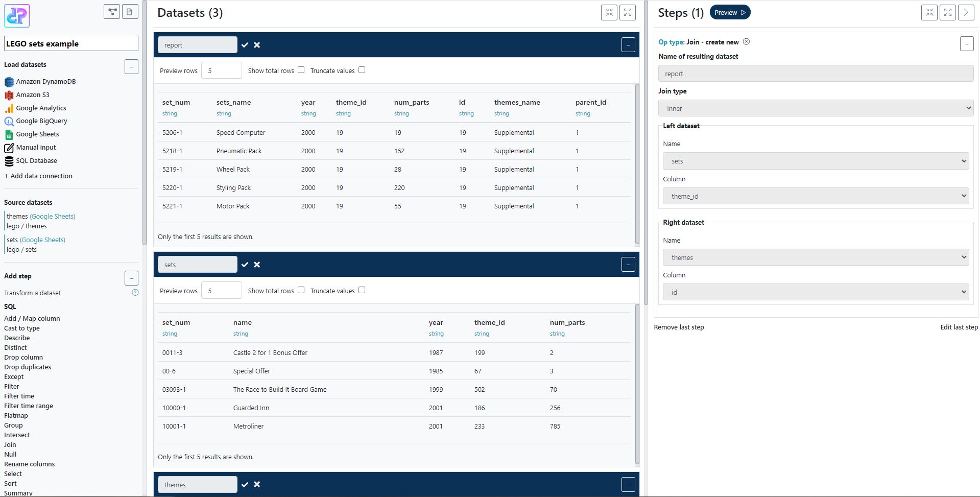The image size is (980, 497).
Task: Open the document view icon top left
Action: [x=130, y=11]
